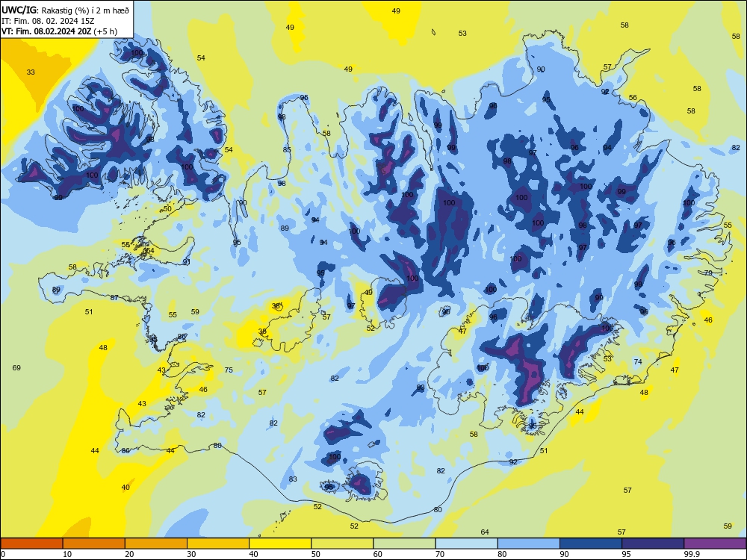This screenshot has width=747, height=560.
Task: Click the '10' legend scale label
Action: [67, 554]
